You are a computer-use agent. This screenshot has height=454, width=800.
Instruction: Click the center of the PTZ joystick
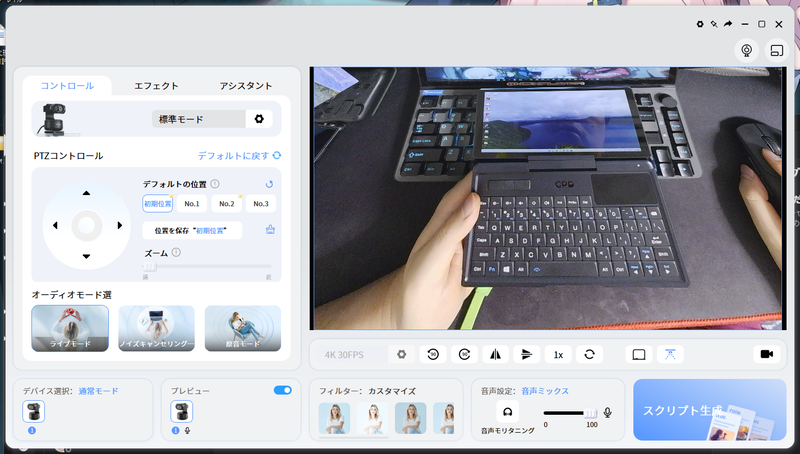(x=87, y=225)
